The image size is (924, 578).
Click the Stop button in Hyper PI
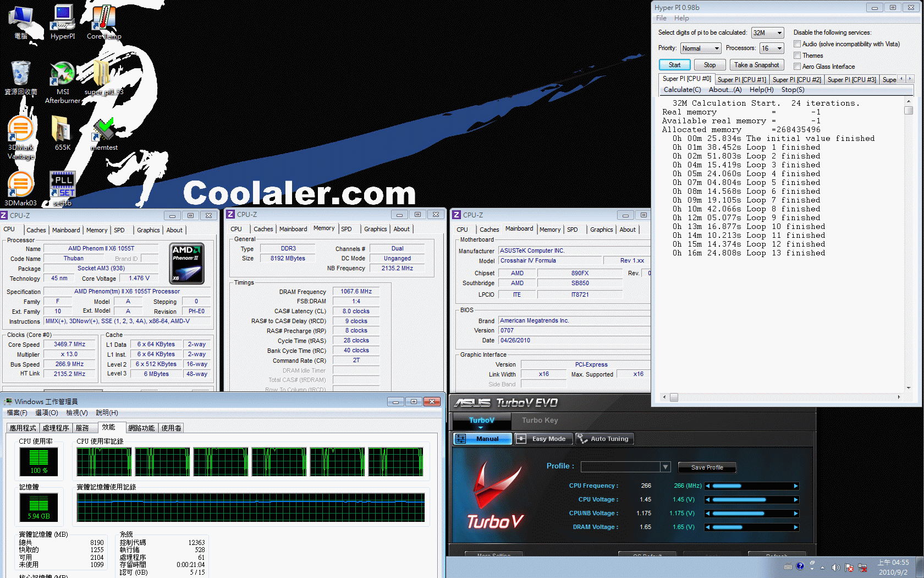[x=710, y=65]
